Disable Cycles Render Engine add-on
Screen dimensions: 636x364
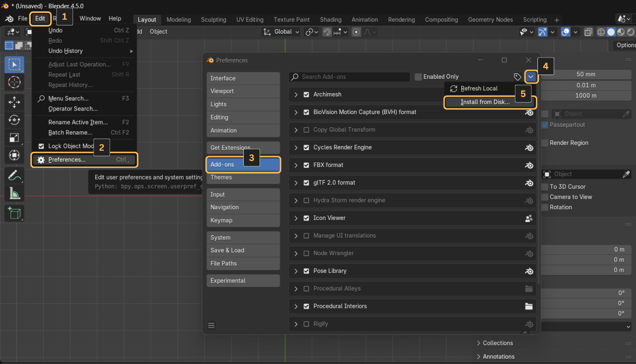(306, 148)
